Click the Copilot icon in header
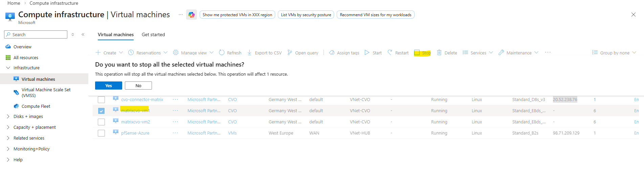 192,15
